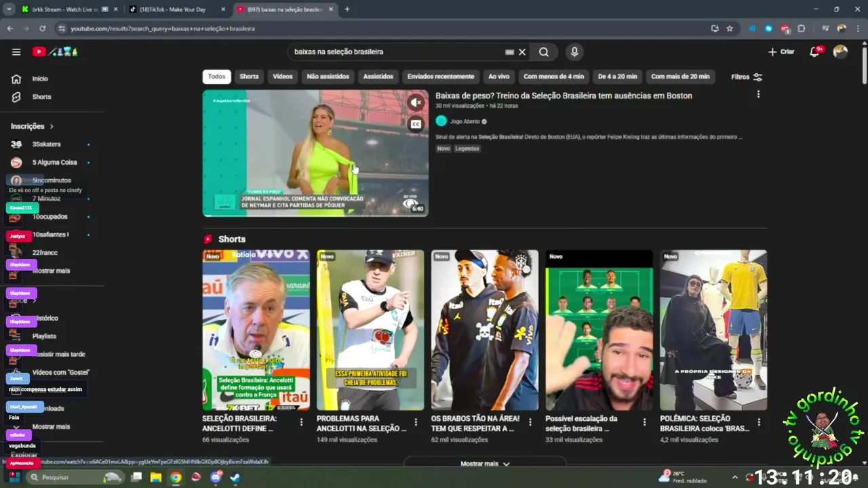Image resolution: width=868 pixels, height=488 pixels.
Task: Select the Ao vivo filter chip
Action: (498, 77)
